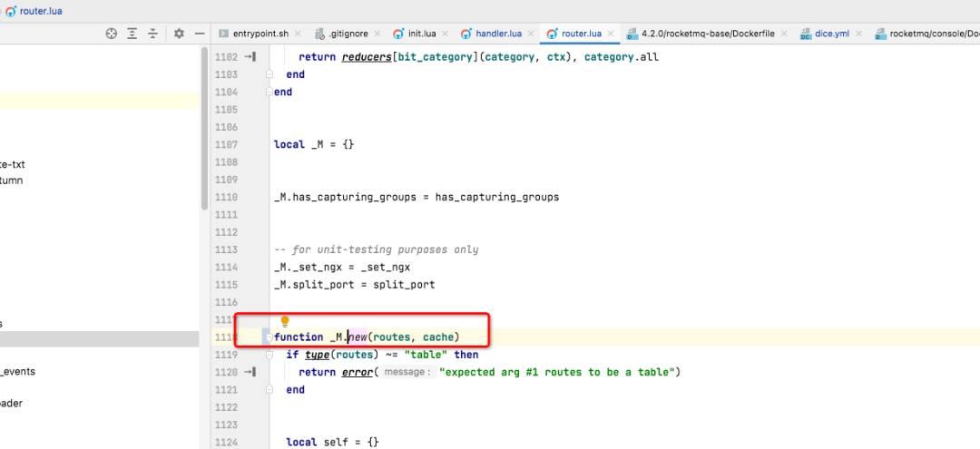Close the handler.lua tab

coord(530,34)
